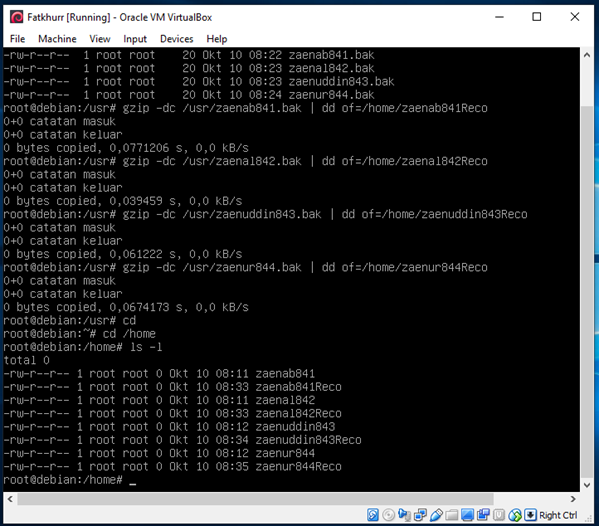Open the audio status indicator
Screen dimensions: 599x526
point(404,515)
